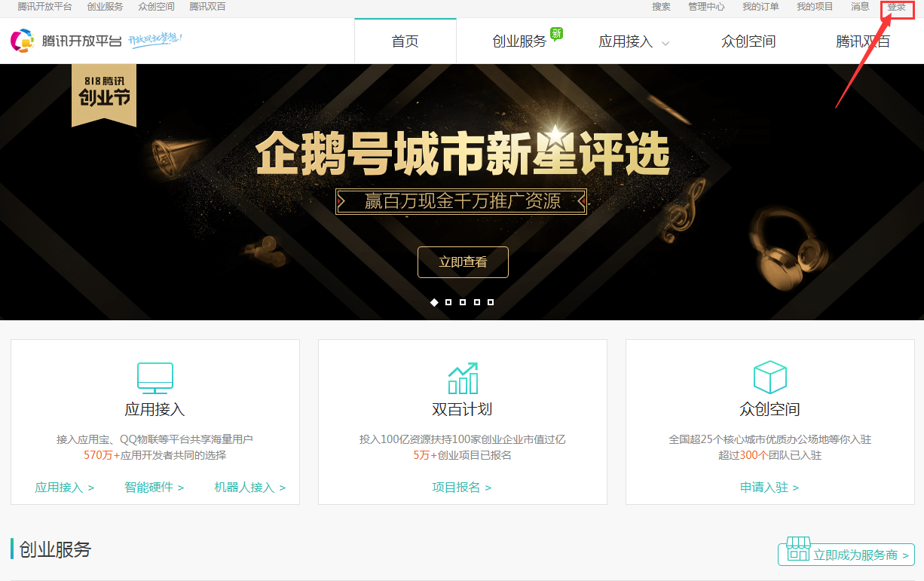
Task: Open 管理中心 link
Action: coord(706,7)
